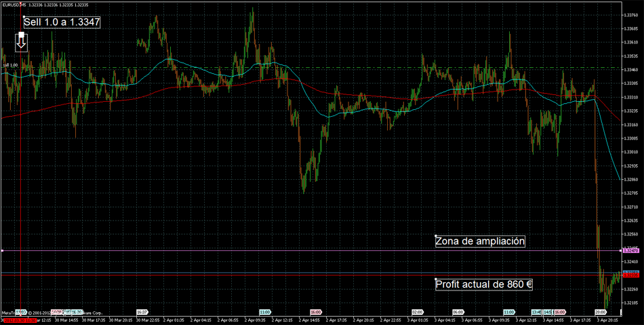The image size is (644, 325).
Task: Click the red current price tag on price axis
Action: click(630, 275)
